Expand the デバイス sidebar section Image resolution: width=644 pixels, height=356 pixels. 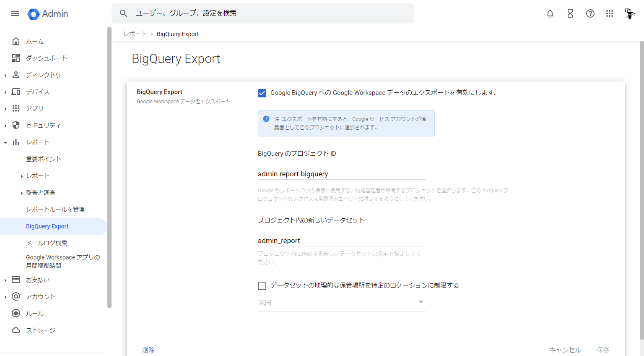pos(5,92)
